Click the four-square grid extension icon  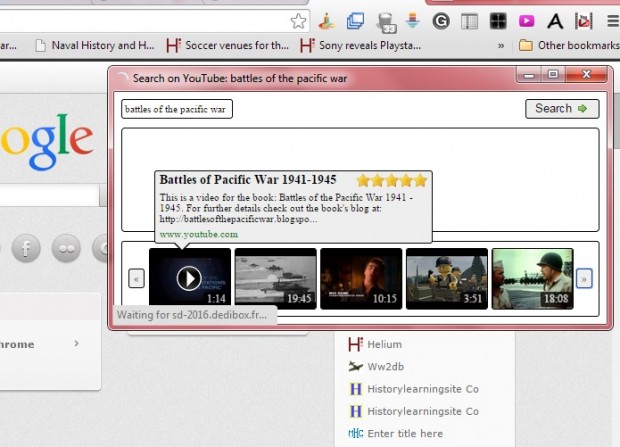click(497, 20)
